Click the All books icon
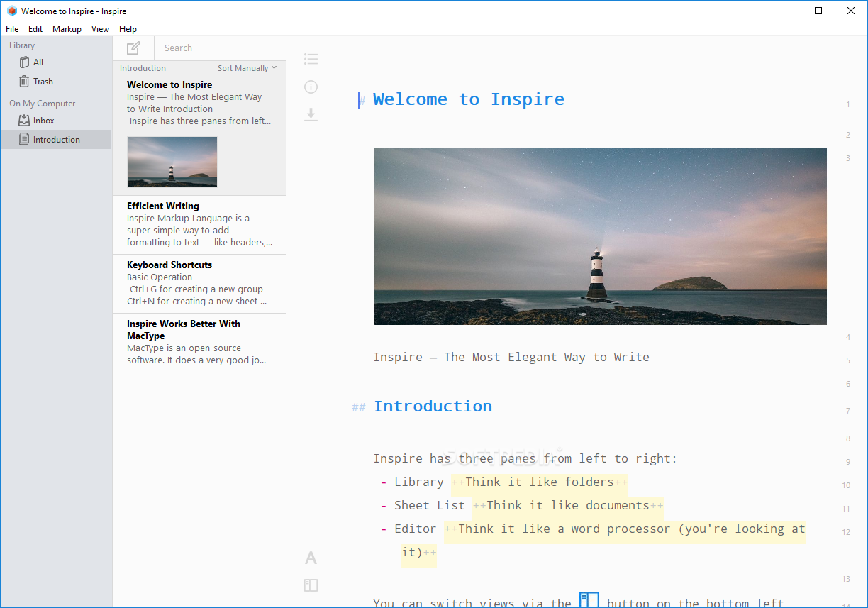 (24, 62)
